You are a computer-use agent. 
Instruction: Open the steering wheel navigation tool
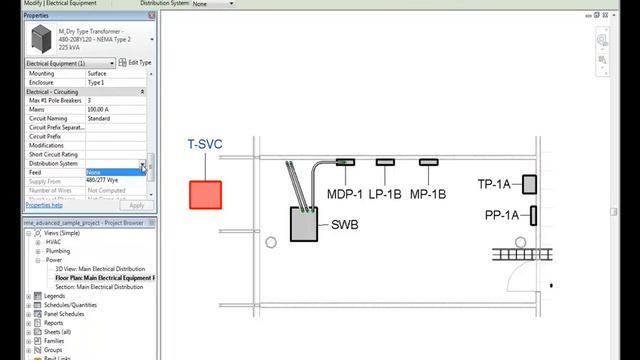coord(602,40)
